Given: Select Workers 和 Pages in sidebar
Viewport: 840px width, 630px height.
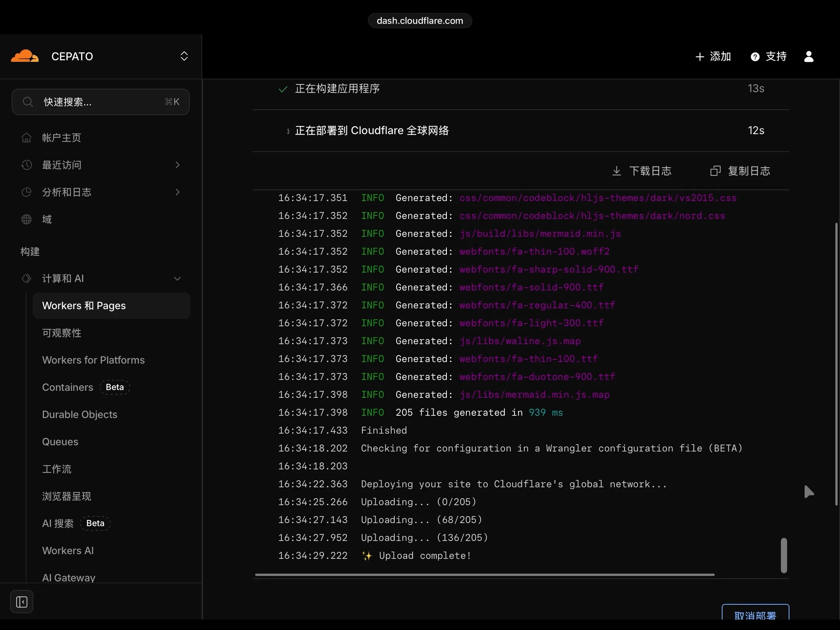Looking at the screenshot, I should point(84,306).
